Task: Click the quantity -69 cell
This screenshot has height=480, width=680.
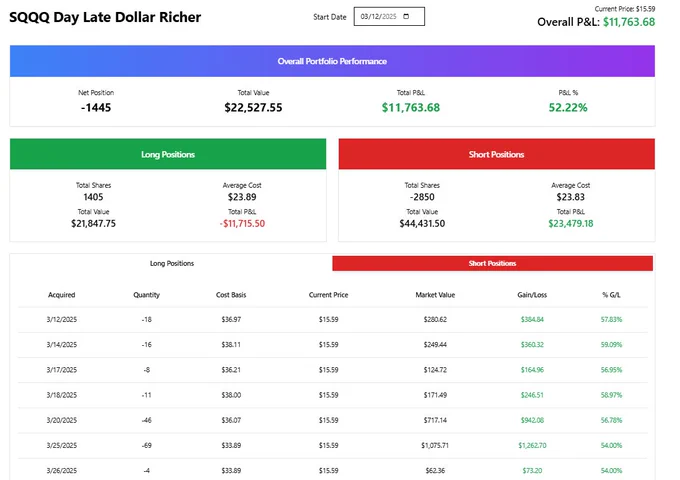Action: [147, 445]
